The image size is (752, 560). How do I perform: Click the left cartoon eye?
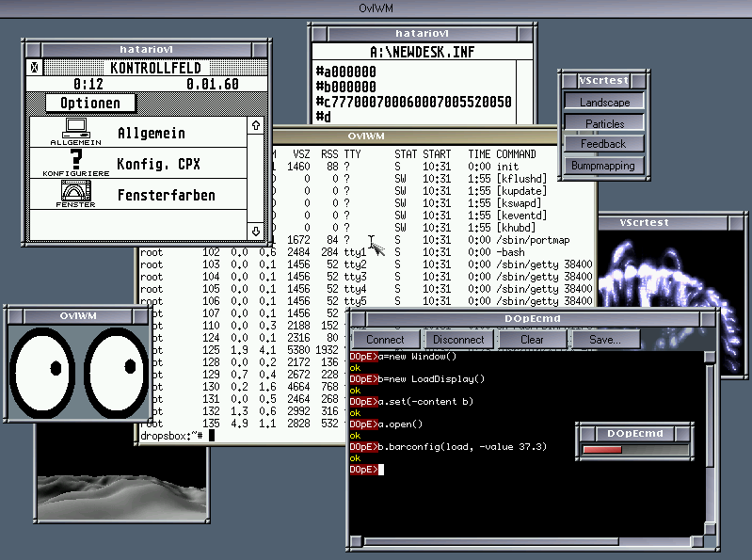pyautogui.click(x=41, y=366)
